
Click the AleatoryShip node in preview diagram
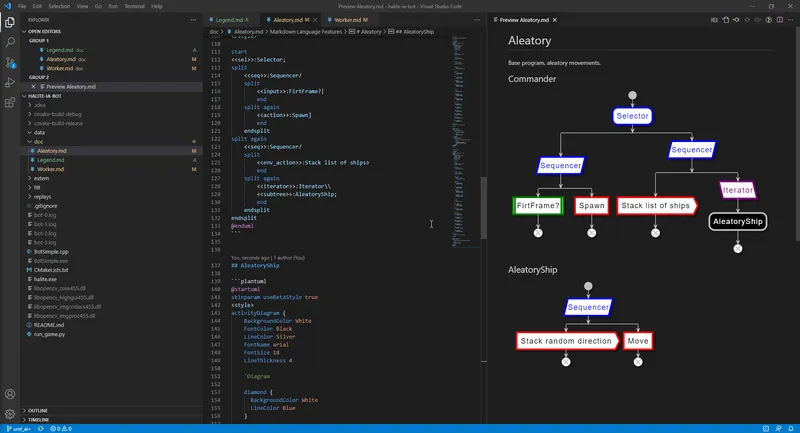[x=738, y=221]
